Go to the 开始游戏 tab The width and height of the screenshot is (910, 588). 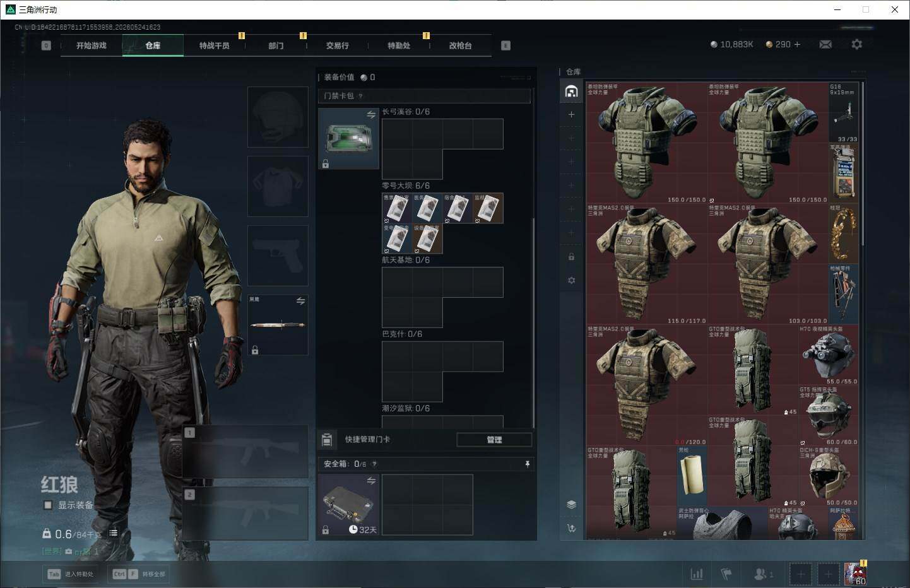[x=92, y=45]
